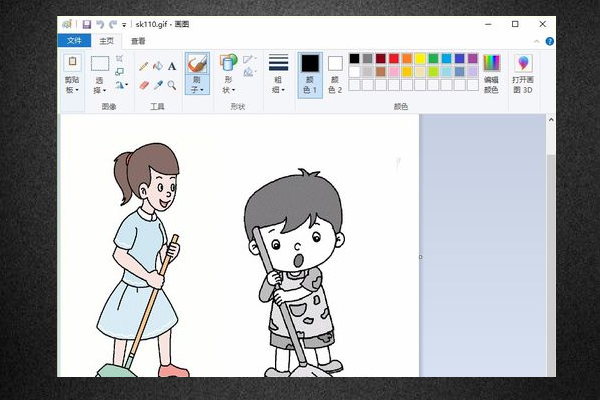Activate Color 1 foreground box
This screenshot has width=600, height=400.
click(x=310, y=72)
